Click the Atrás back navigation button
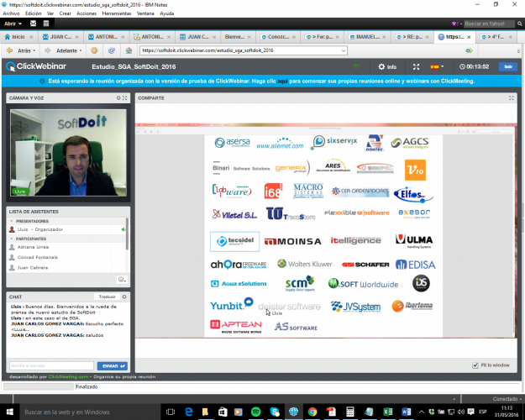The image size is (525, 420). point(24,50)
